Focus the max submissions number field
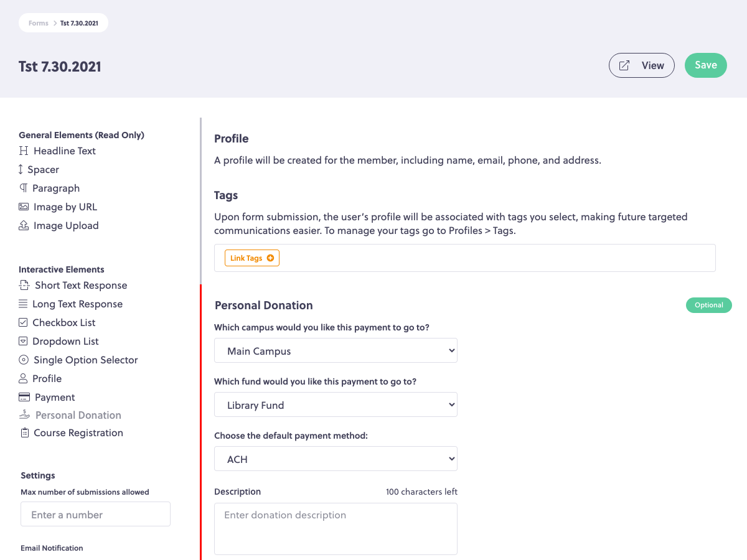The height and width of the screenshot is (560, 747). click(x=95, y=515)
